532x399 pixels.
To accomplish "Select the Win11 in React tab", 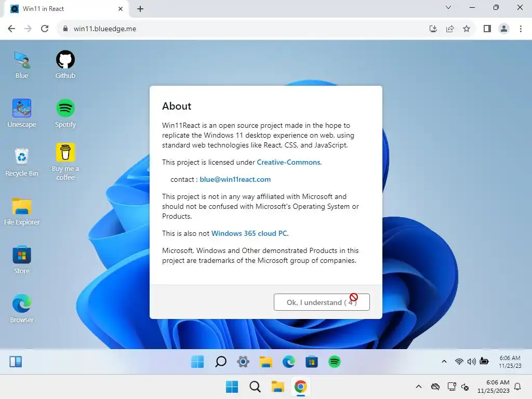I will (66, 9).
